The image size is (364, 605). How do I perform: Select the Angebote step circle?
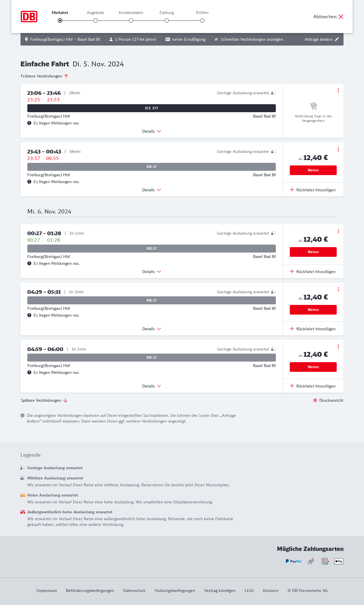coord(96,20)
